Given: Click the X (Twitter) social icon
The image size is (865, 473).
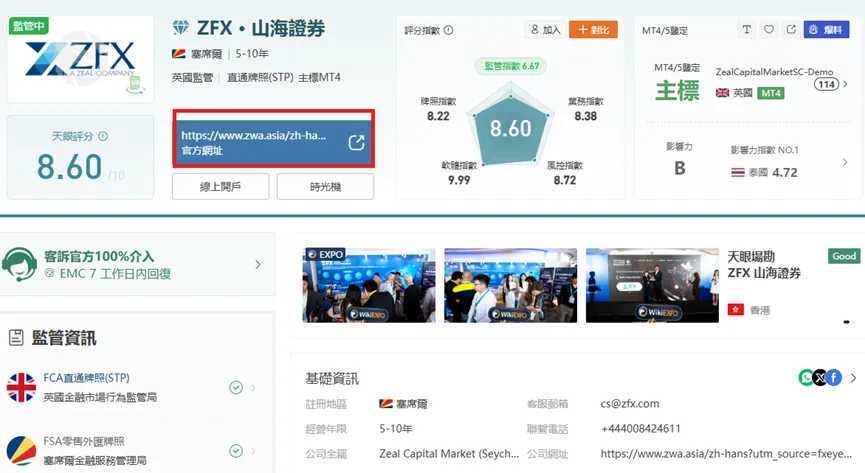Looking at the screenshot, I should pos(820,378).
